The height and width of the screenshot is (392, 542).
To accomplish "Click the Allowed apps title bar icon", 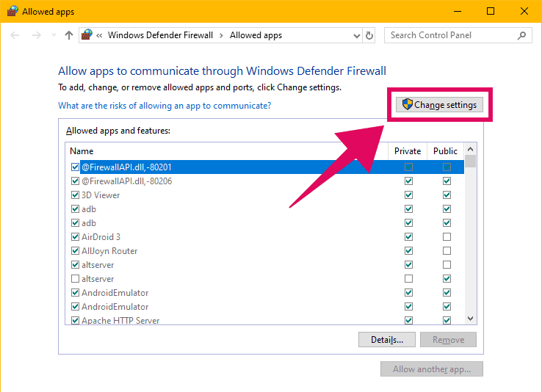I will coord(12,11).
